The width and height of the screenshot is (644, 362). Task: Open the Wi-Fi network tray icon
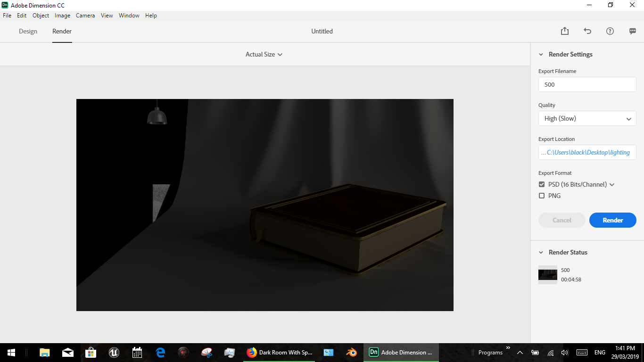tap(550, 352)
